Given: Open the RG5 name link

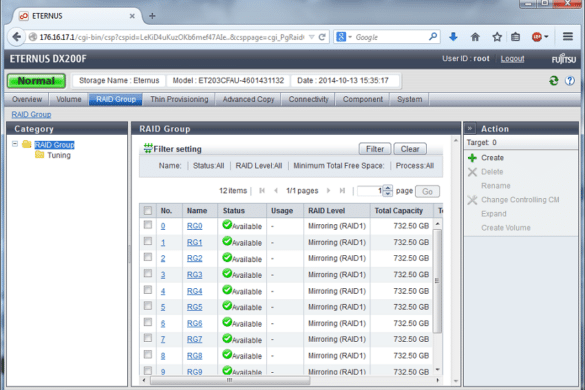Looking at the screenshot, I should click(x=194, y=307).
